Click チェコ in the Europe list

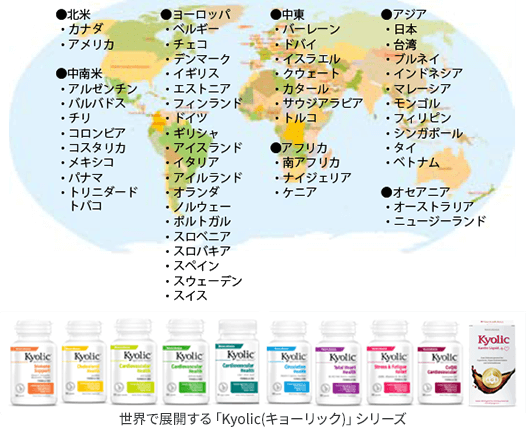190,44
